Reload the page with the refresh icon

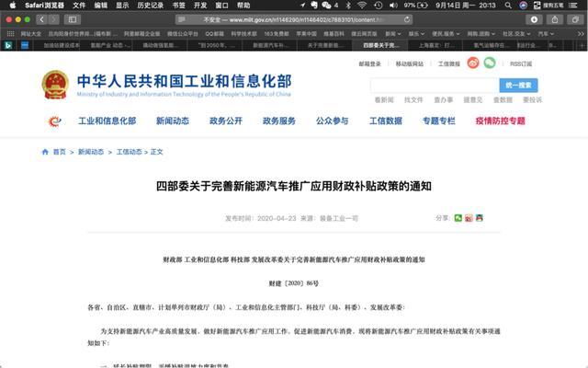(x=407, y=19)
